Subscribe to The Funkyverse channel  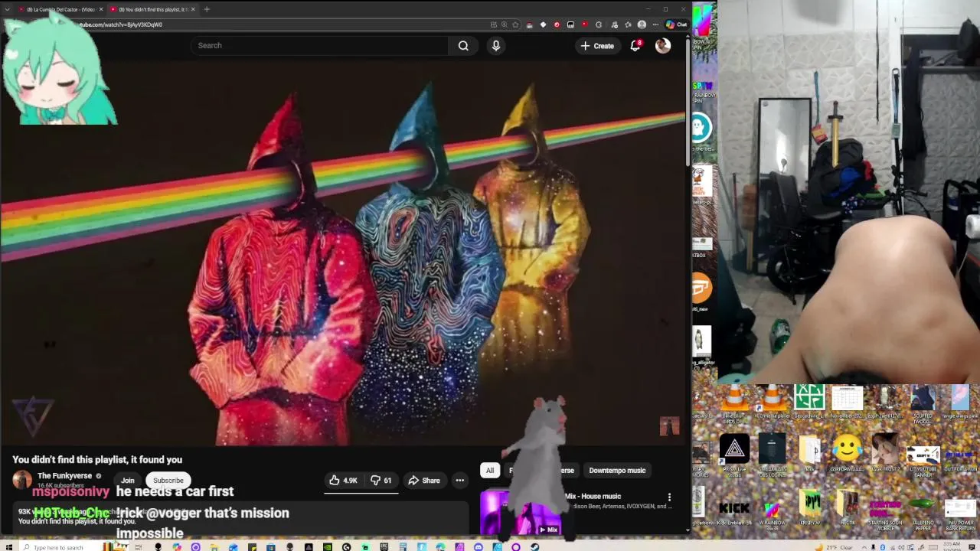click(168, 481)
